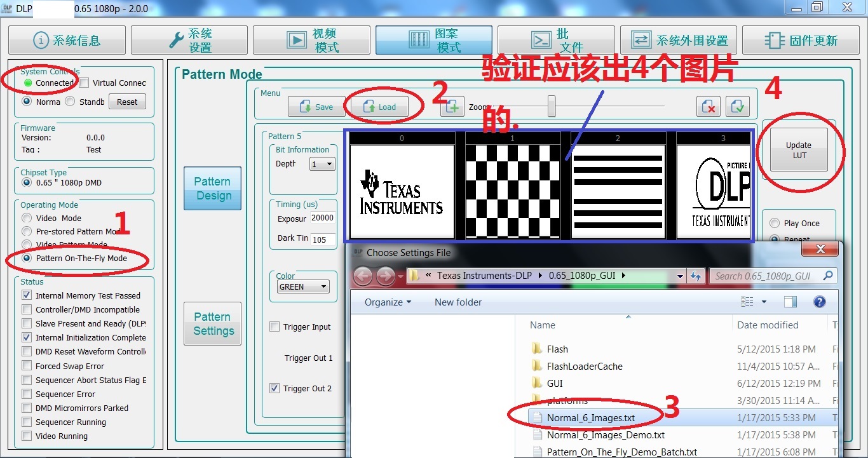868x458 pixels.
Task: Select the Normal_6_Images_Demo.txt file
Action: click(606, 435)
